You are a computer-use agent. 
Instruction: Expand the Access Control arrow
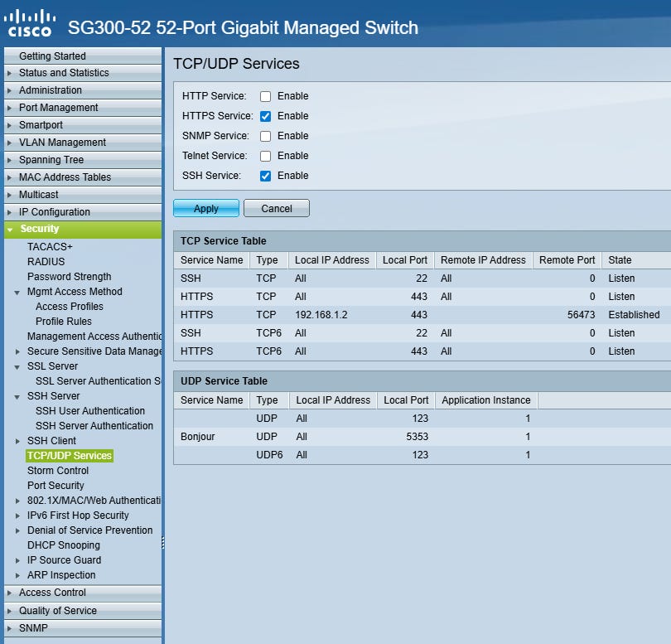click(x=9, y=593)
